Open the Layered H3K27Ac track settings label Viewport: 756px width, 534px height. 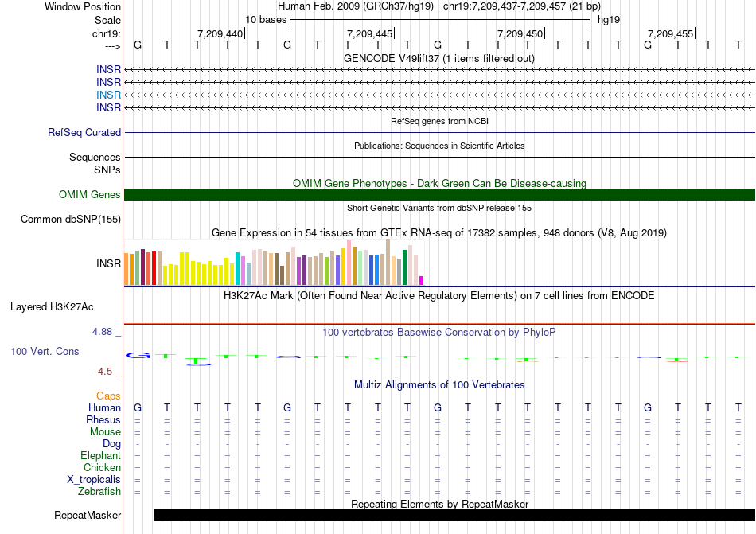coord(52,306)
